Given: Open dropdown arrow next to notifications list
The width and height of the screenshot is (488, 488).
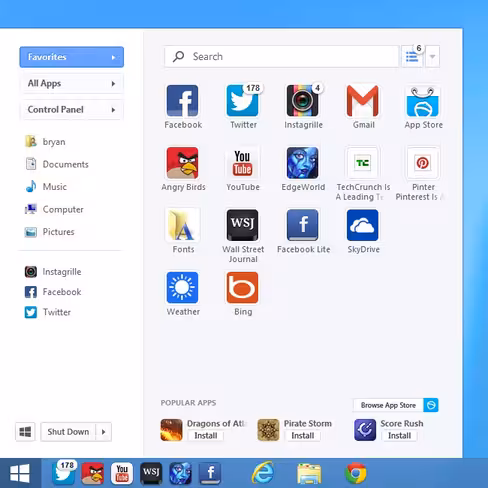Looking at the screenshot, I should (x=432, y=56).
